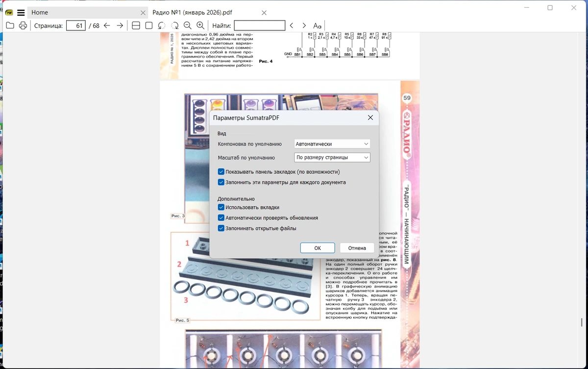Viewport: 588px width, 369px height.
Task: Switch to Радио №1 (январь 2026).pdf tab
Action: (209, 13)
